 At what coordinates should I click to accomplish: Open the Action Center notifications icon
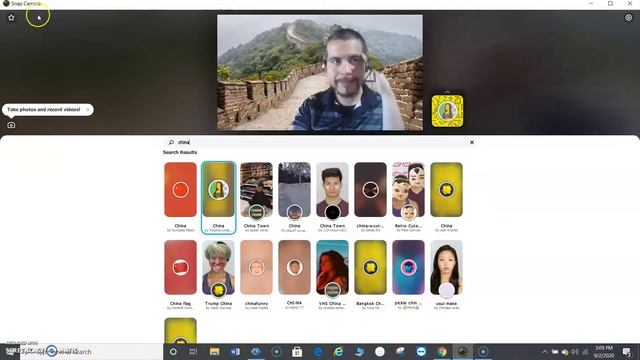point(627,351)
